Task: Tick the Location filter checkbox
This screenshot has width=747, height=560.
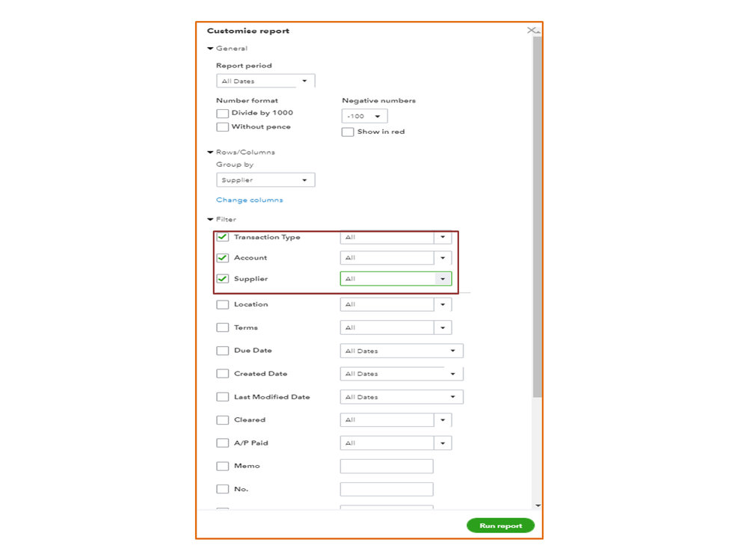Action: point(222,305)
